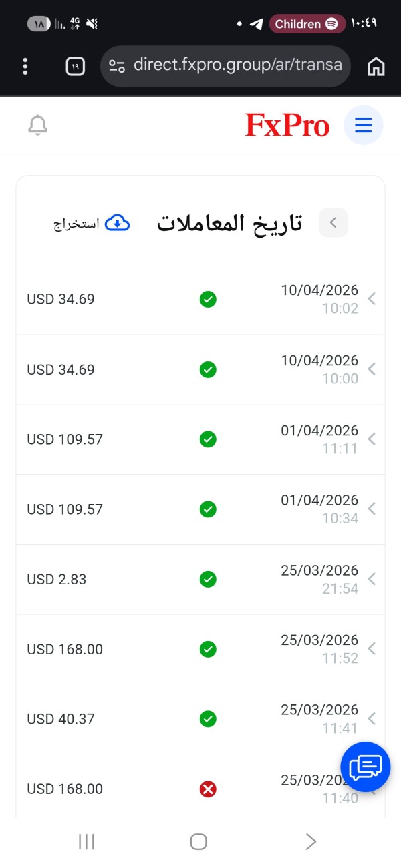Click the FxPro logo
This screenshot has height=868, width=401.
coord(287,126)
